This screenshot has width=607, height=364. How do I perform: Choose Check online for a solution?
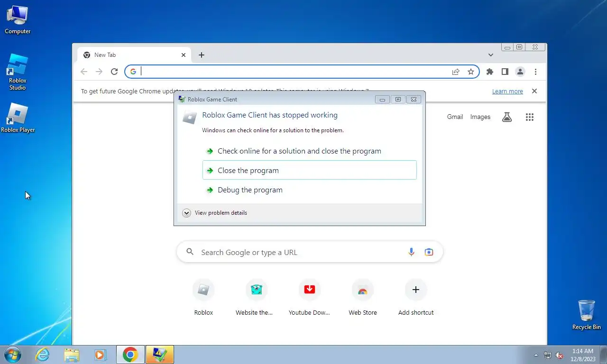coord(310,151)
